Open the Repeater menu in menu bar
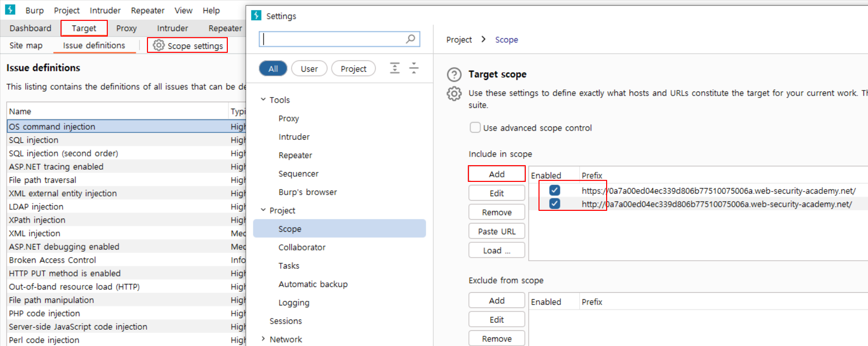 pyautogui.click(x=147, y=10)
